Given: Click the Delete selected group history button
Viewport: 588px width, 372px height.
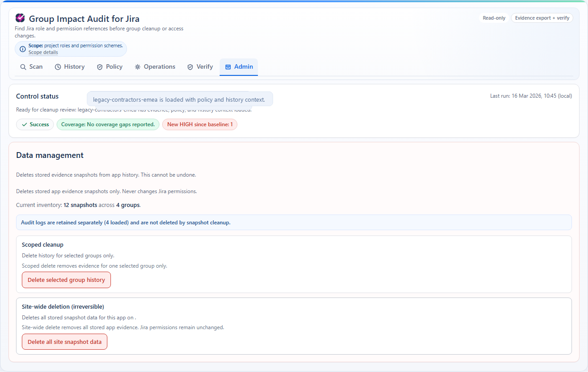Looking at the screenshot, I should click(x=66, y=280).
